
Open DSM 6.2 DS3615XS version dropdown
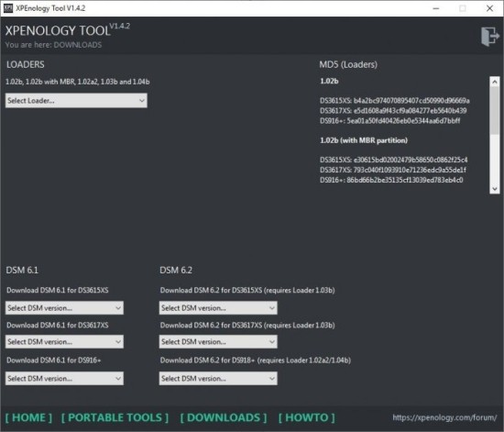tap(218, 308)
